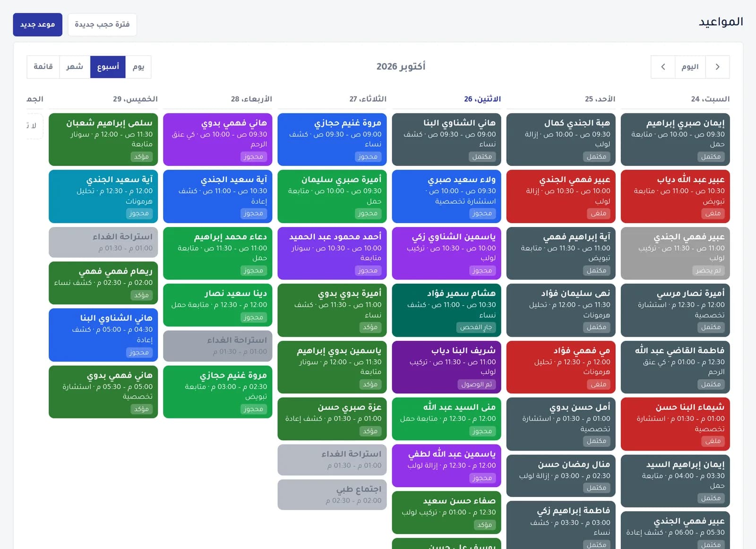Viewport: 756px width, 549px height.
Task: Open appointment of سلمى إبراهيم شعبان
Action: pyautogui.click(x=103, y=139)
